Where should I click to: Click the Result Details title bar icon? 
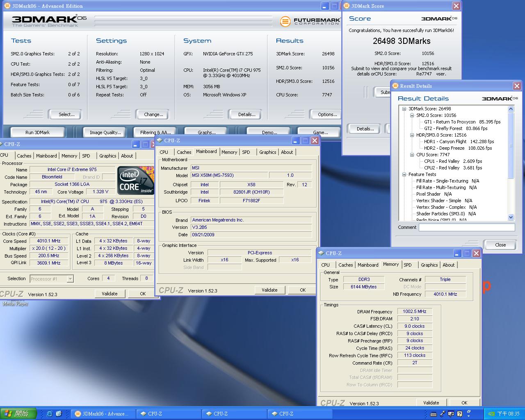(x=395, y=86)
